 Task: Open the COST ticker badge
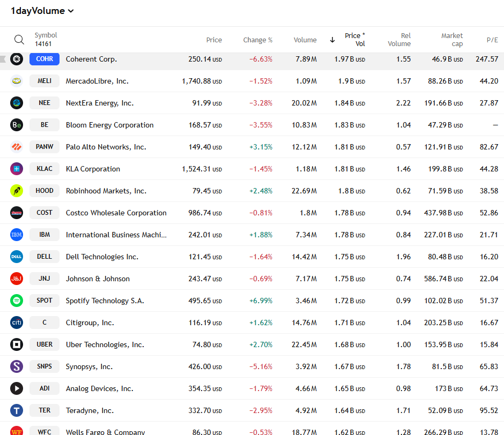pyautogui.click(x=45, y=213)
